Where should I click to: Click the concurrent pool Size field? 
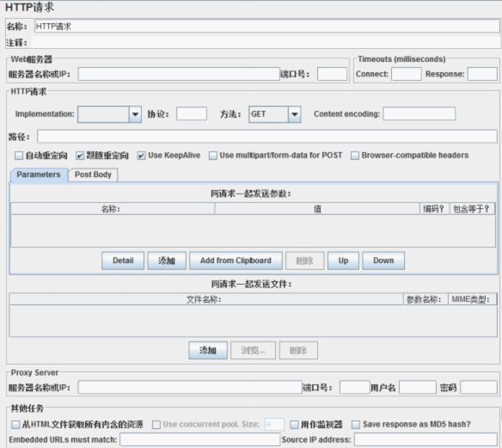274,425
